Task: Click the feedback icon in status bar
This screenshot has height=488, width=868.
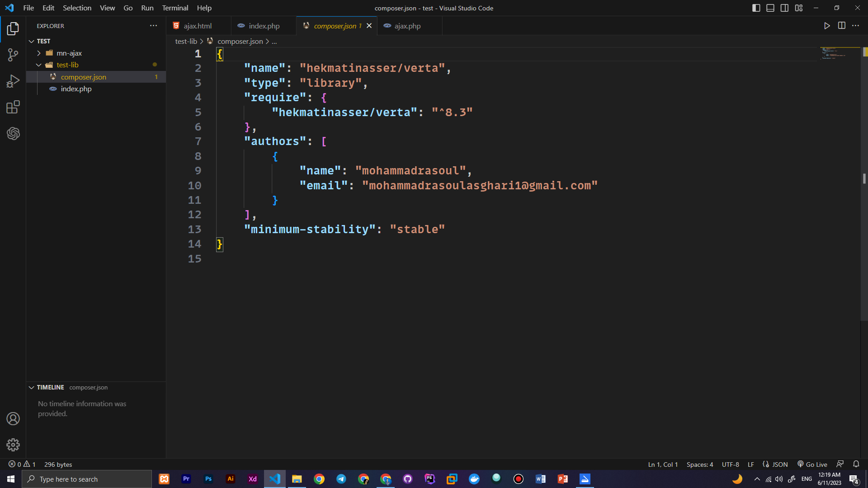Action: tap(840, 465)
